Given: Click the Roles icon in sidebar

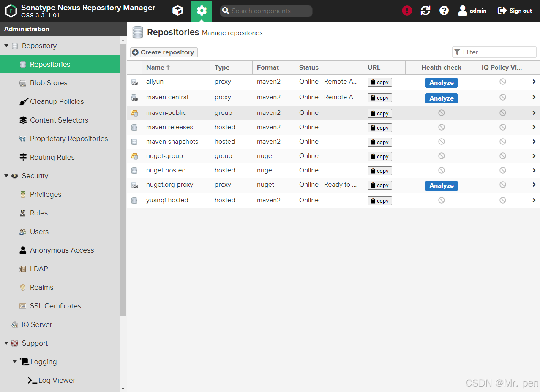Looking at the screenshot, I should [x=23, y=213].
